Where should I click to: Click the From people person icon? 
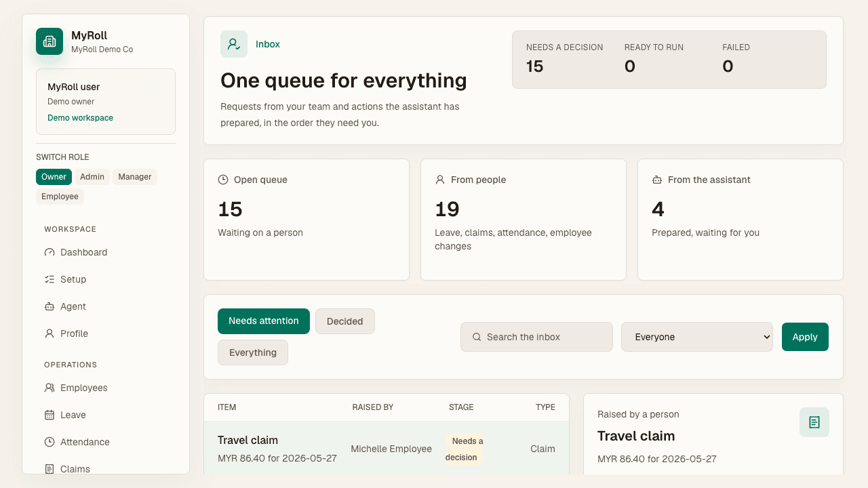pos(440,180)
